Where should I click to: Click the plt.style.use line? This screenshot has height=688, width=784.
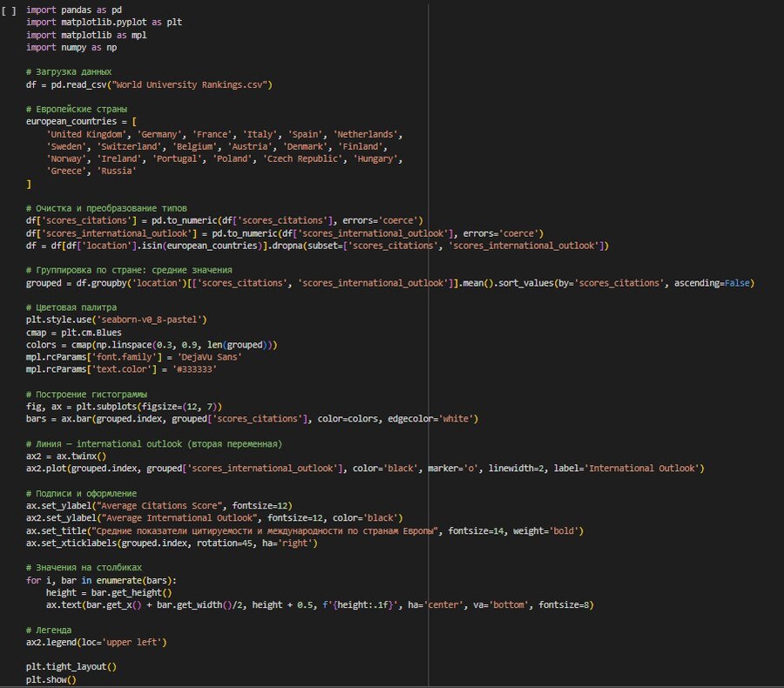pyautogui.click(x=117, y=320)
